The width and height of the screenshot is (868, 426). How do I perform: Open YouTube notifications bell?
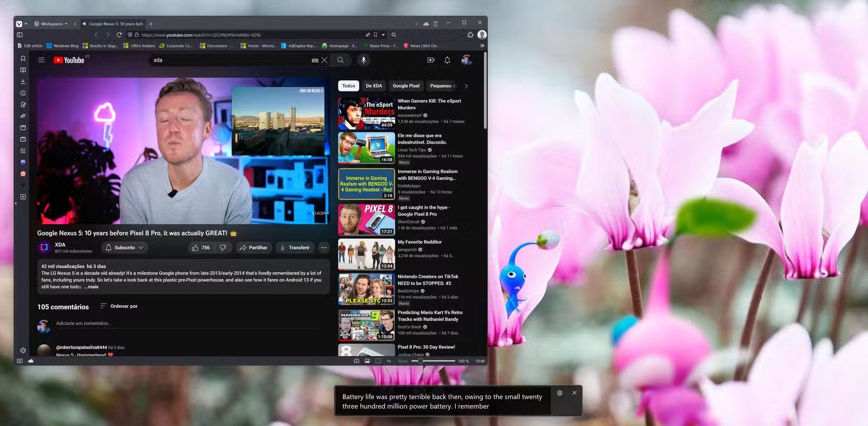coord(447,60)
